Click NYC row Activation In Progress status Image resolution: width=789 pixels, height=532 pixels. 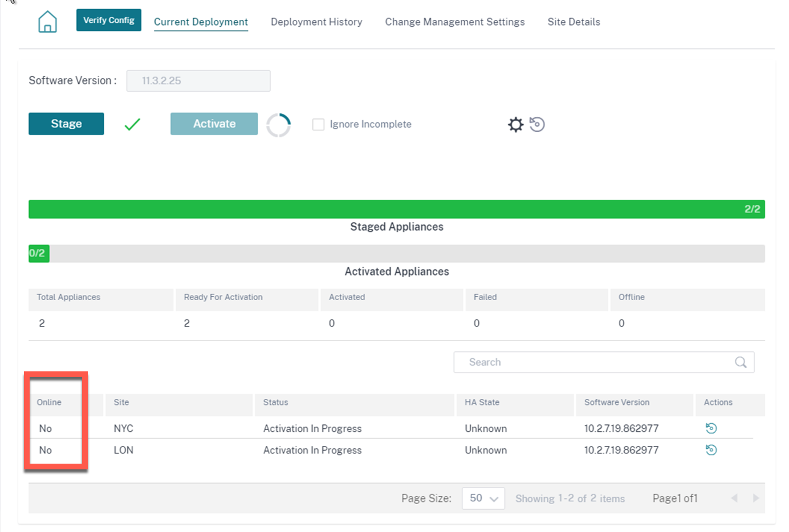click(x=312, y=428)
